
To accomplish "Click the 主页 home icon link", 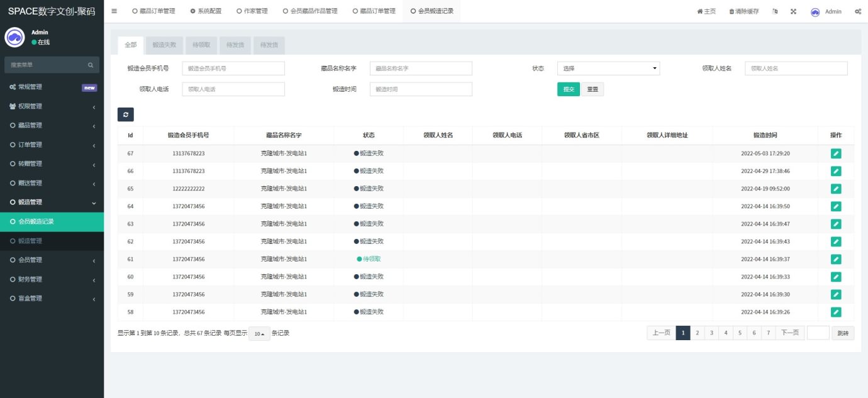I will click(706, 11).
